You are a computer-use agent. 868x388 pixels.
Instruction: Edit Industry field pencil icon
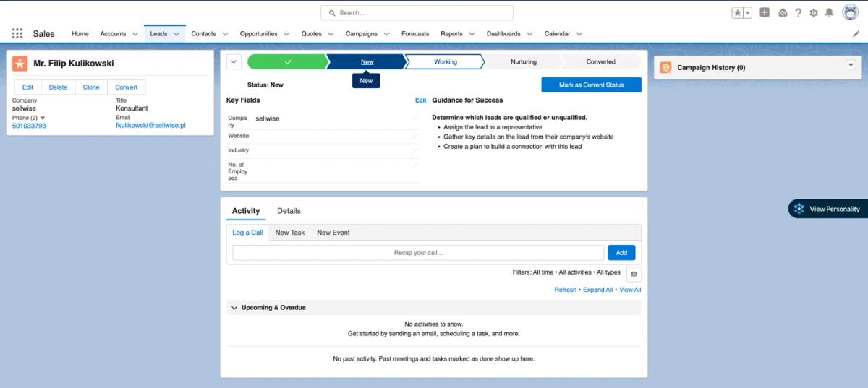click(x=415, y=150)
